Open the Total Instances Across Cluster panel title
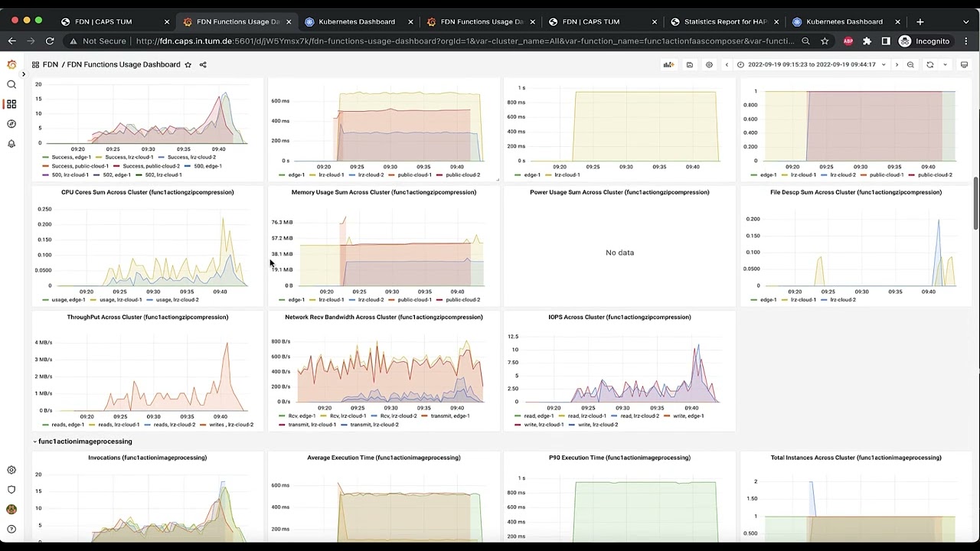Image resolution: width=980 pixels, height=551 pixels. (x=856, y=458)
